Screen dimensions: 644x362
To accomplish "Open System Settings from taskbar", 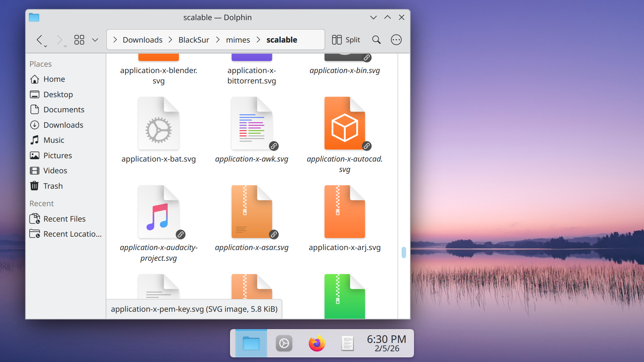I will pos(284,344).
